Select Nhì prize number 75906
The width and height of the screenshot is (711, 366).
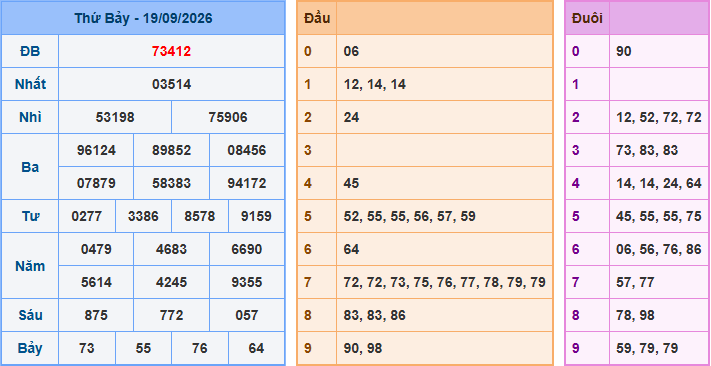click(x=228, y=117)
